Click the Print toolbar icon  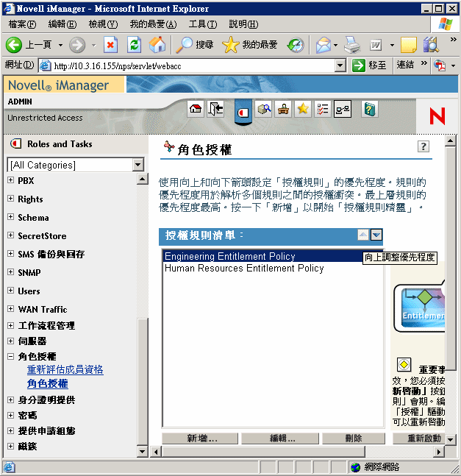point(352,45)
